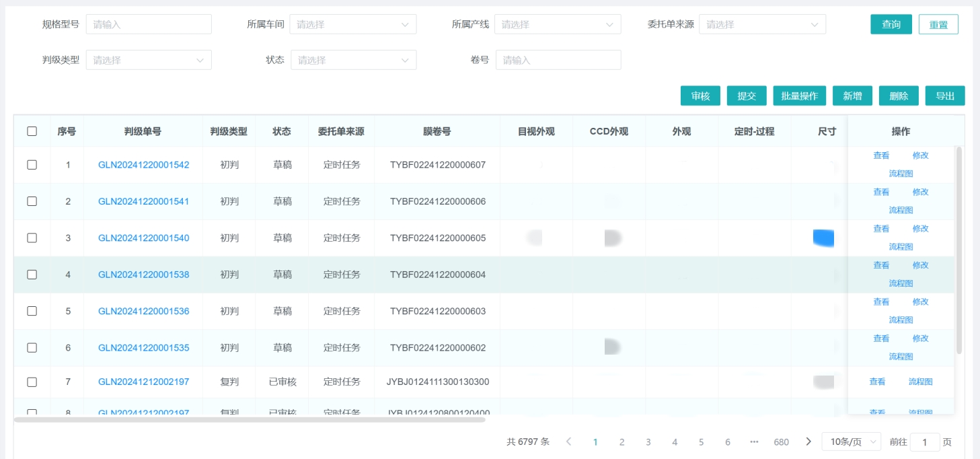Open the 判级类型 dropdown
Screen dimensions: 980x459
coord(149,60)
